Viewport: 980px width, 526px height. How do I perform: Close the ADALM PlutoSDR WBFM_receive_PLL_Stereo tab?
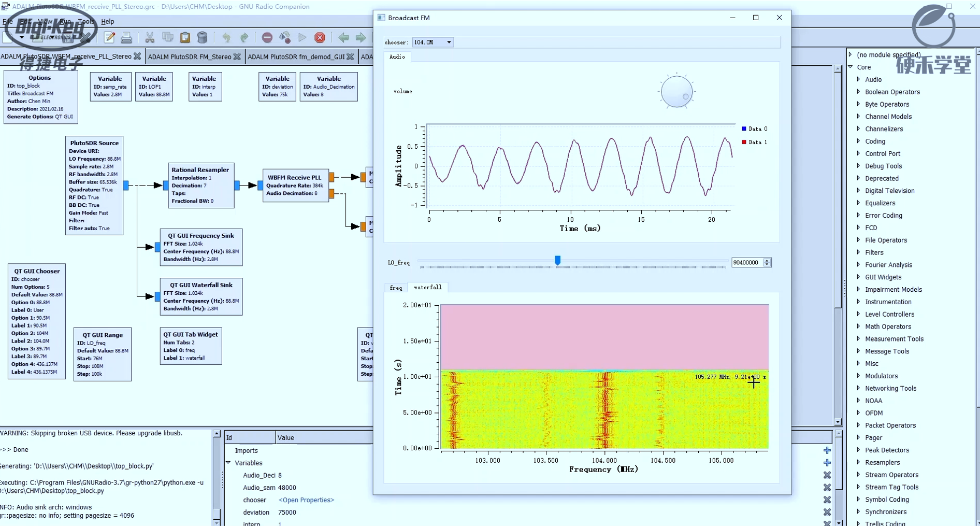(137, 56)
